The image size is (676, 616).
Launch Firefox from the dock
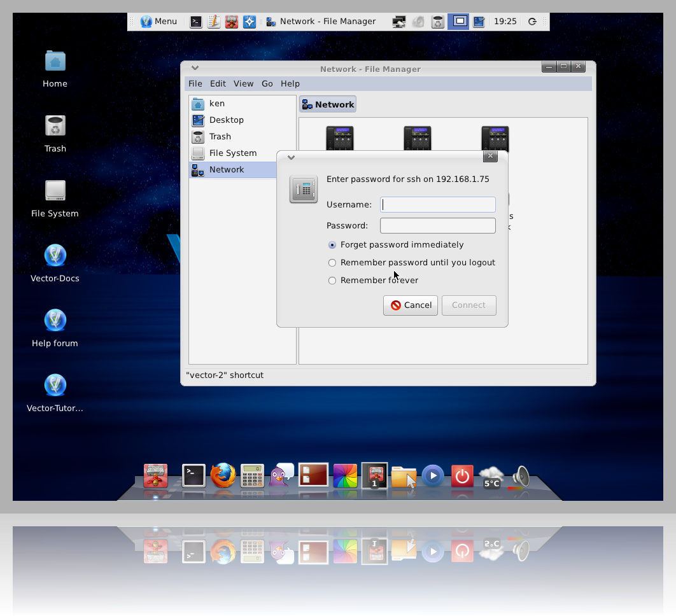click(223, 475)
